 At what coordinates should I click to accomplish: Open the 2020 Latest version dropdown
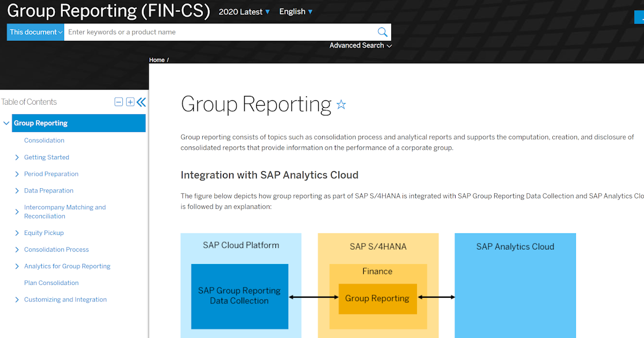[x=244, y=11]
